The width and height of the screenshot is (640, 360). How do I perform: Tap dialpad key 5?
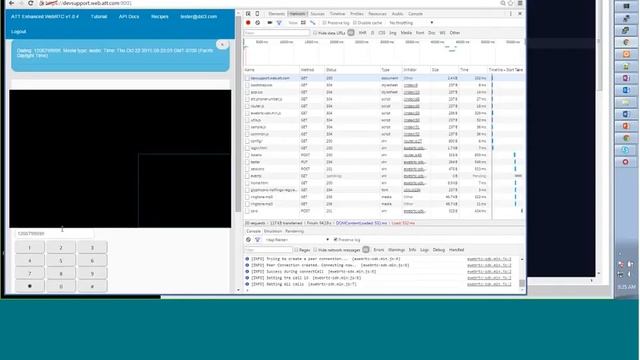pos(61,260)
